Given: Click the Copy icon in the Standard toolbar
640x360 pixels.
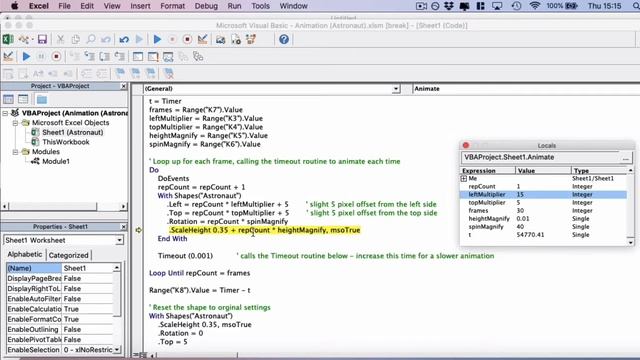Looking at the screenshot, I should (x=76, y=40).
